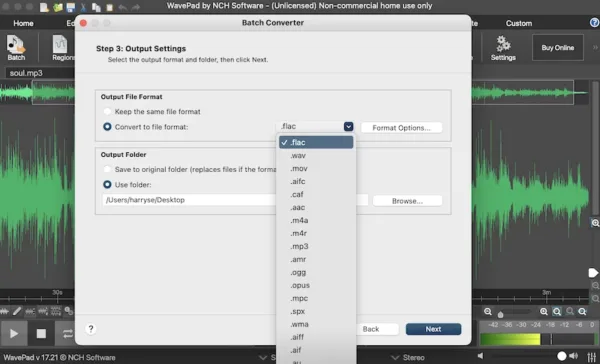Open the Stereo channel dropdown
600x364 pixels.
coord(409,357)
